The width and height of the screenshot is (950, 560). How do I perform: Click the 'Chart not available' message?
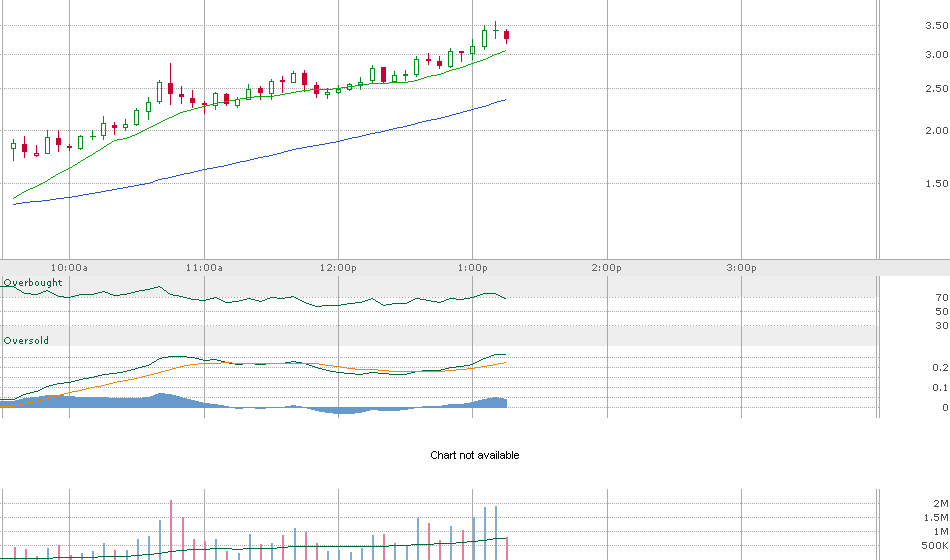click(474, 455)
